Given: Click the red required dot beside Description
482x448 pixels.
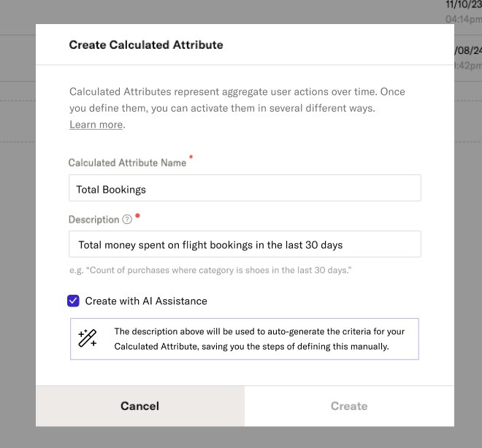Looking at the screenshot, I should click(x=138, y=216).
